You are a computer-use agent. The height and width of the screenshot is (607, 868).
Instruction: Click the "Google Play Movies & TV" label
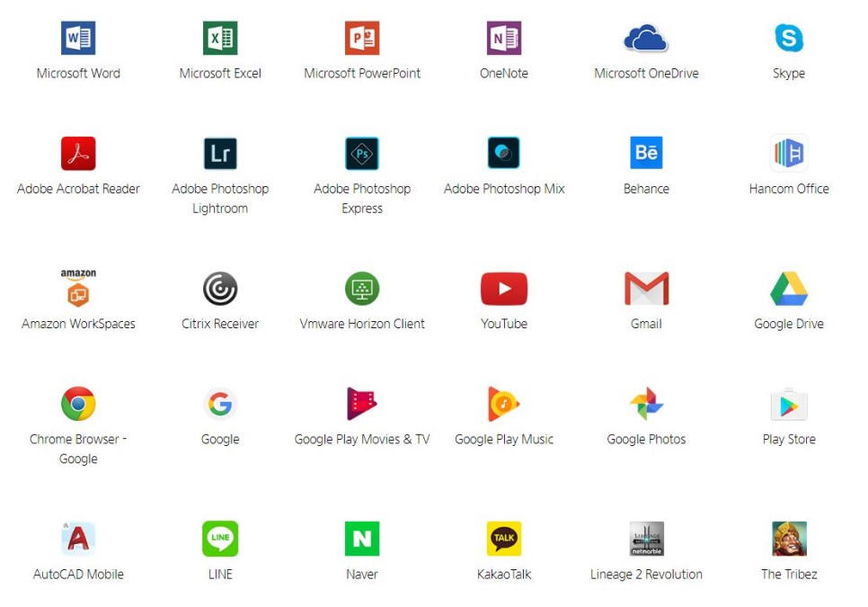tap(362, 440)
